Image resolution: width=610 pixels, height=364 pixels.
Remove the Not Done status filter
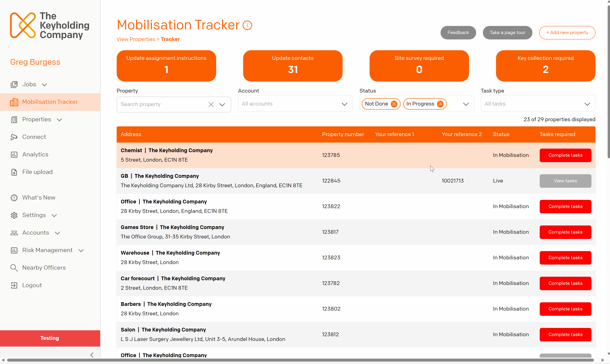[x=394, y=104]
